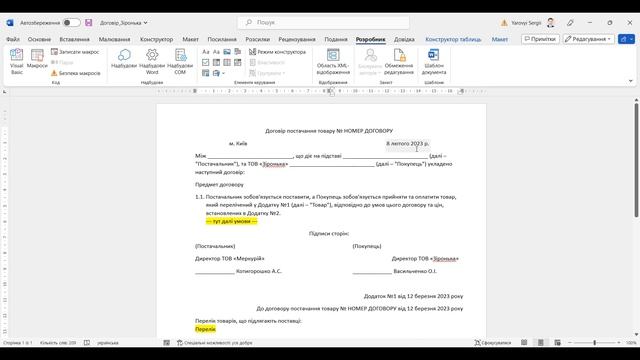
Task: Click the blue Share button
Action: point(626,39)
